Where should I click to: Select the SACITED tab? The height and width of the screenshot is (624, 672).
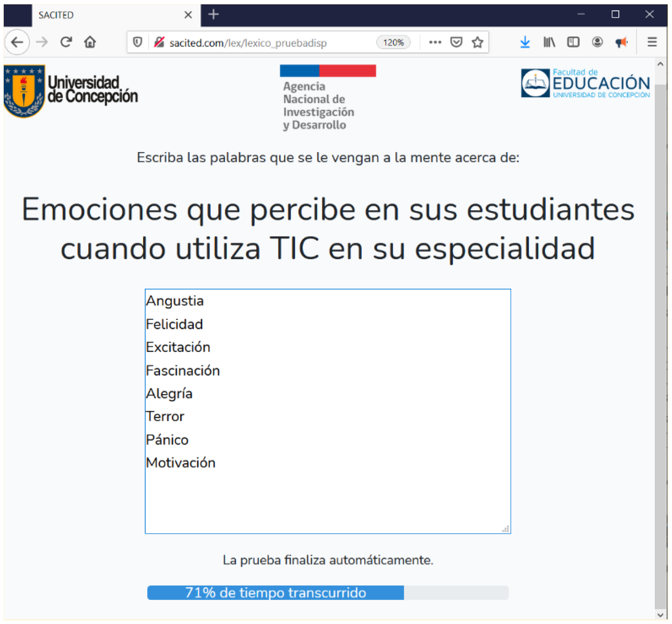click(x=101, y=15)
